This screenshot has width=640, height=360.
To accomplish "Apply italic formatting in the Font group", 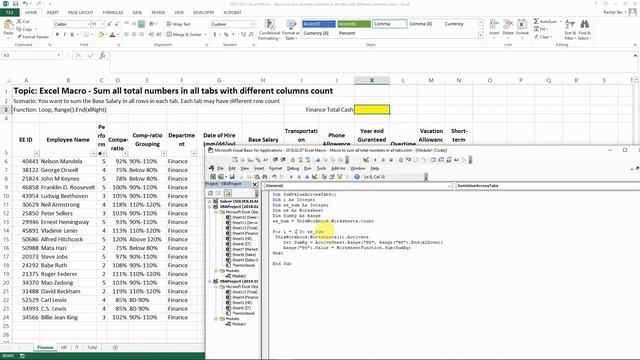I will pos(64,35).
